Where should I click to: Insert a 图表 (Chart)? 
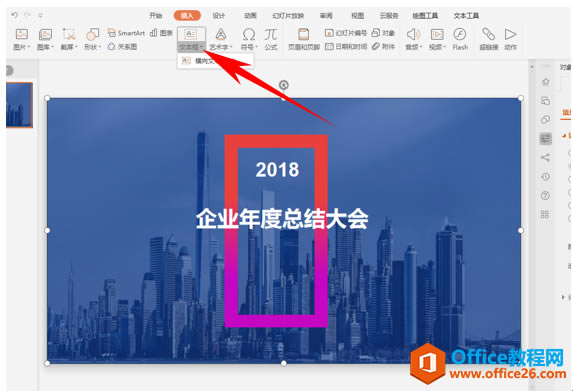pyautogui.click(x=161, y=33)
